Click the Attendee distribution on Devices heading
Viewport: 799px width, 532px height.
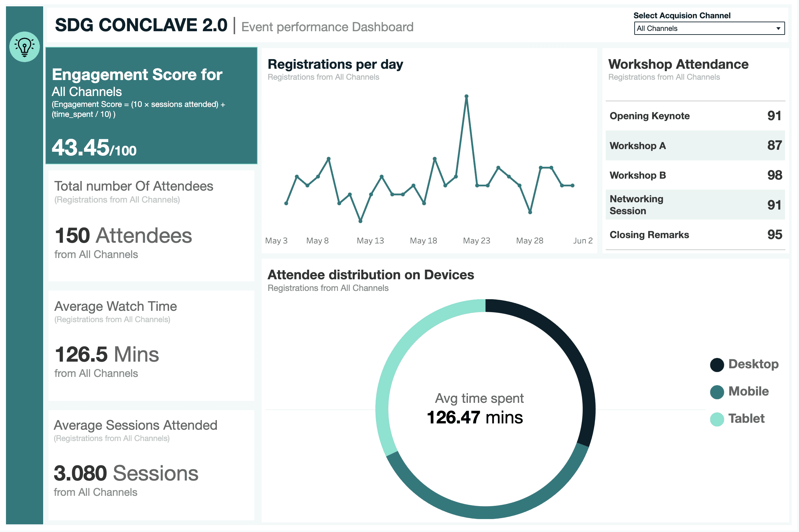(371, 275)
